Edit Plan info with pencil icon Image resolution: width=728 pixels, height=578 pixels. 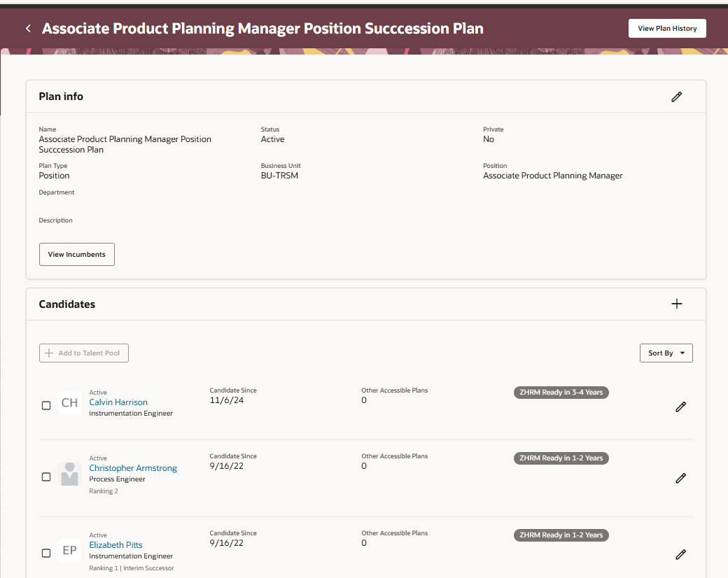tap(676, 97)
